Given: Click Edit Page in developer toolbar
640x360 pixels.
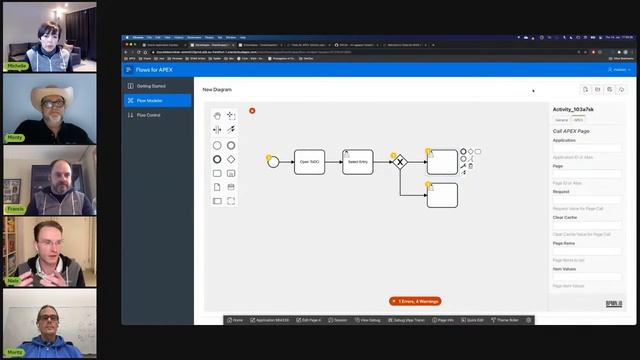Looking at the screenshot, I should [309, 320].
